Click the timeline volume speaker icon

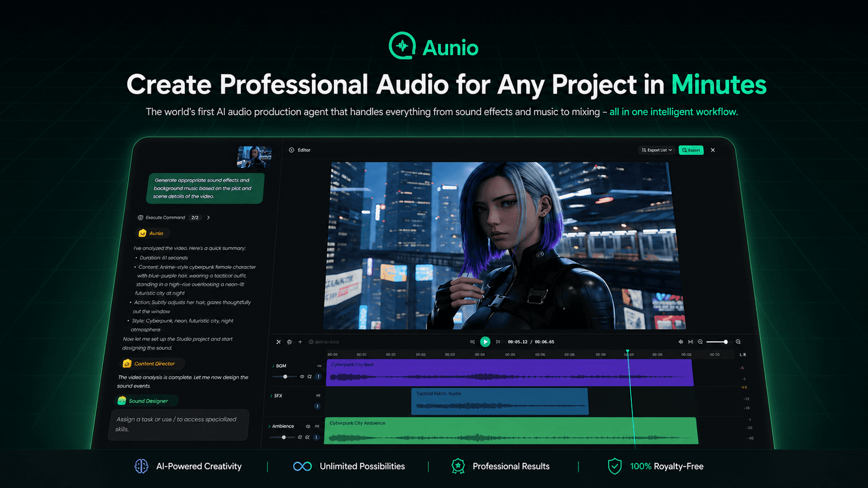[x=680, y=342]
